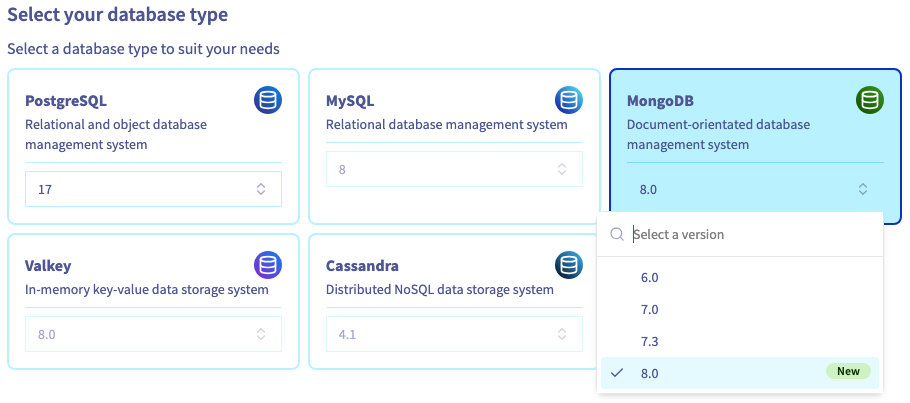Select the MySQL database card title
The width and height of the screenshot is (910, 403).
pyautogui.click(x=350, y=101)
